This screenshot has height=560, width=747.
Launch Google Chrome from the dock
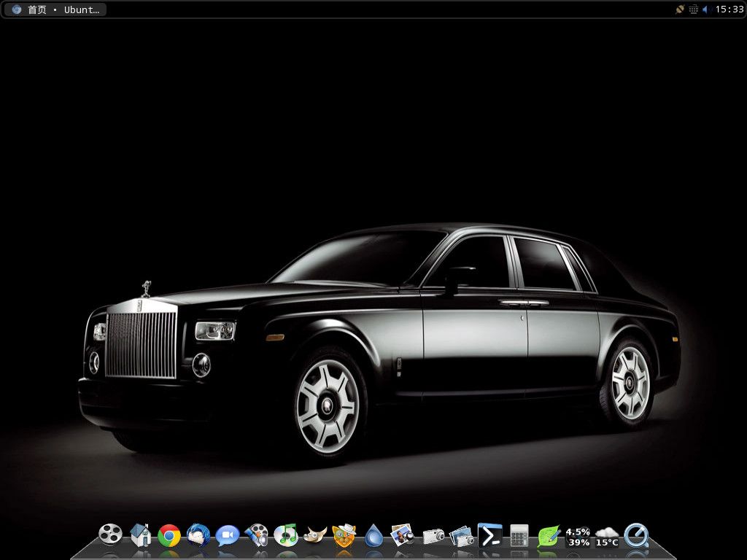(x=169, y=536)
